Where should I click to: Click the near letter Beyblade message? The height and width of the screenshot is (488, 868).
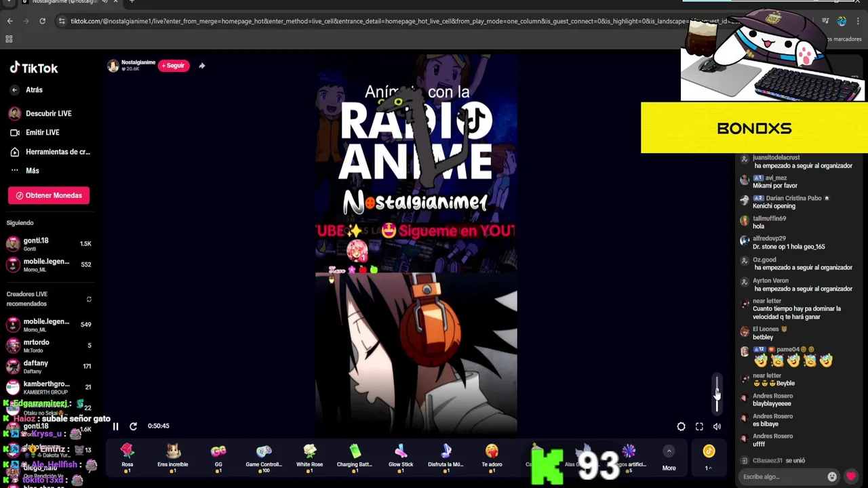click(x=774, y=383)
